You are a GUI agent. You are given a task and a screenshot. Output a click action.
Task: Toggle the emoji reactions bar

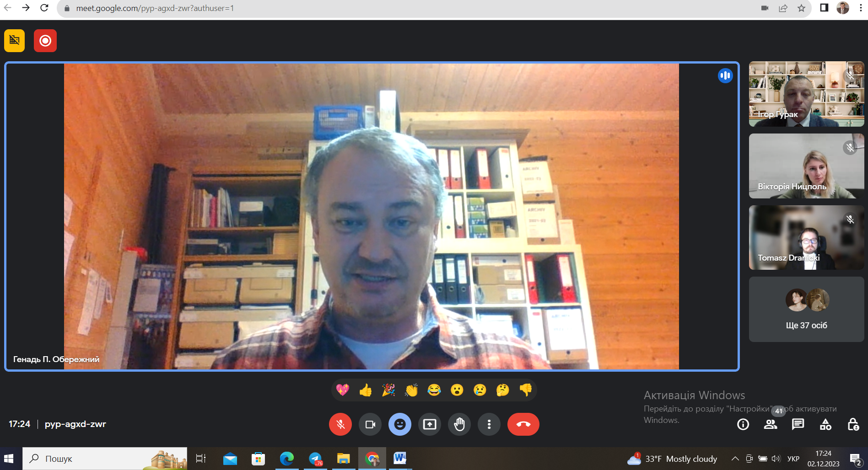coord(399,424)
